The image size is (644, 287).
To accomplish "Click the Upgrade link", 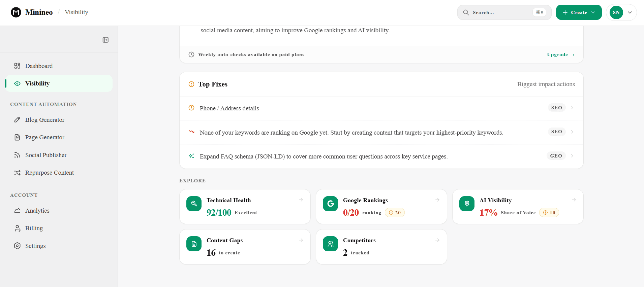I will pyautogui.click(x=561, y=55).
